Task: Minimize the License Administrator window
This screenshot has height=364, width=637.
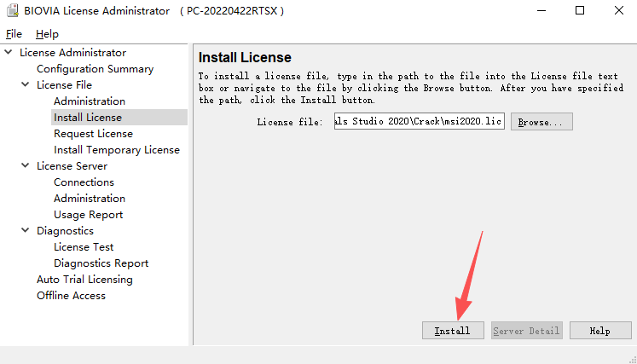Action: click(x=541, y=10)
